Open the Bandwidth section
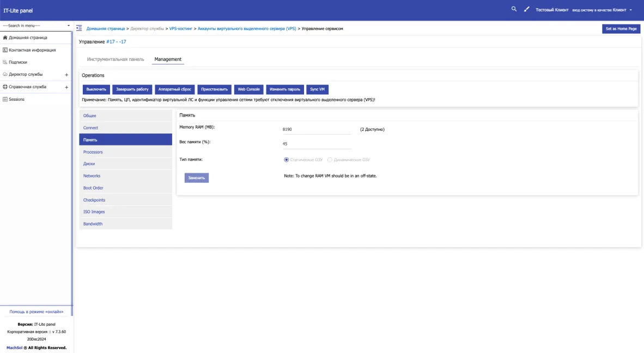Image resolution: width=644 pixels, height=353 pixels. tap(126, 224)
